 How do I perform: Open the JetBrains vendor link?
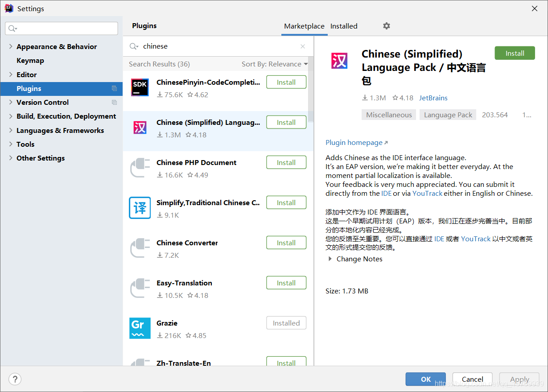coord(433,98)
